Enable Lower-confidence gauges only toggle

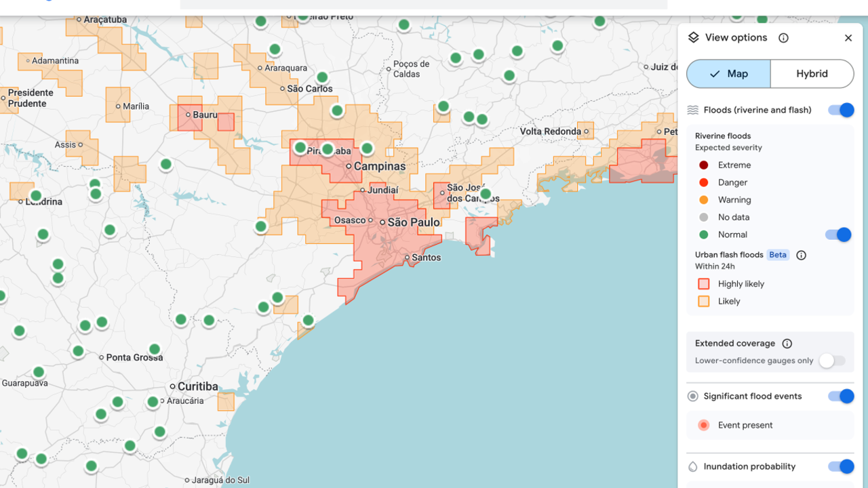(x=831, y=361)
